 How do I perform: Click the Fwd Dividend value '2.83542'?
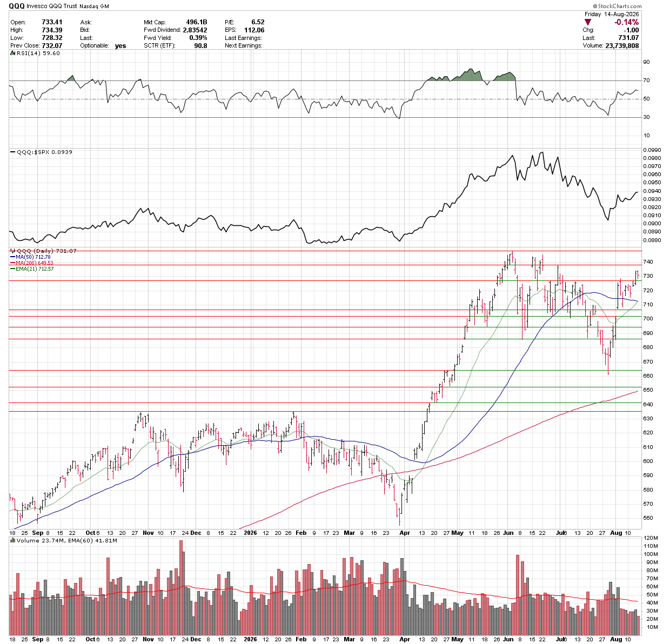pyautogui.click(x=195, y=30)
